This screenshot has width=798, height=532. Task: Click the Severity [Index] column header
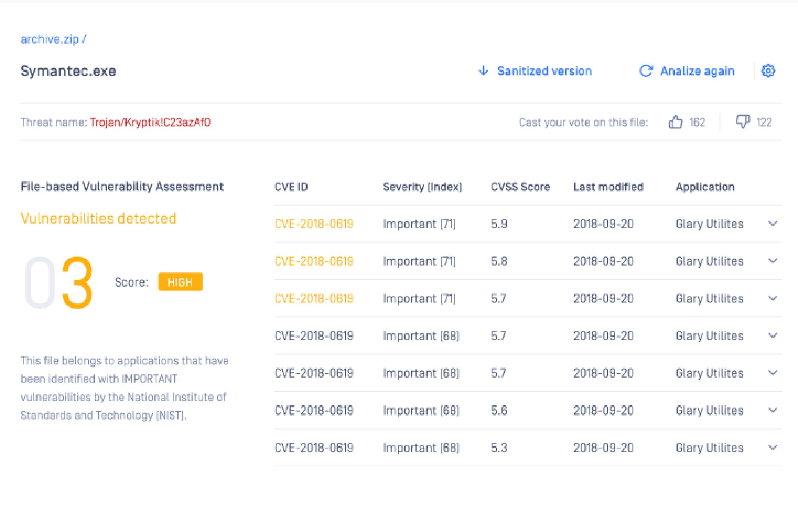422,186
